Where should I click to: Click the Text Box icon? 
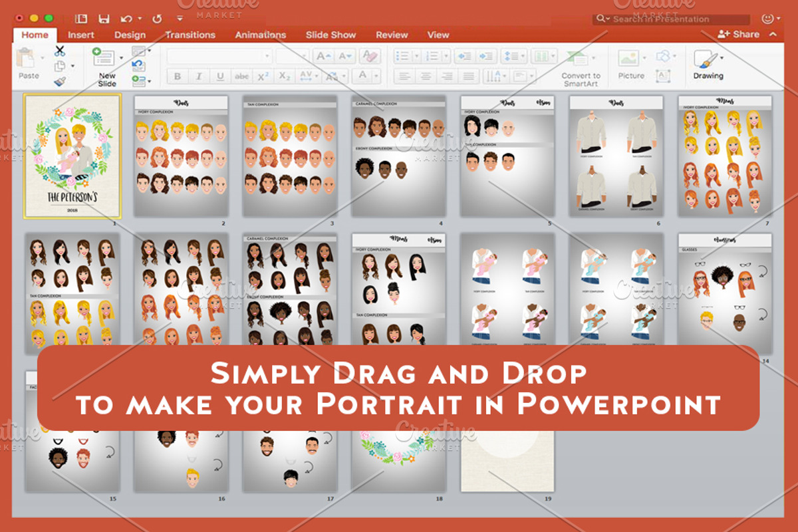click(x=663, y=76)
